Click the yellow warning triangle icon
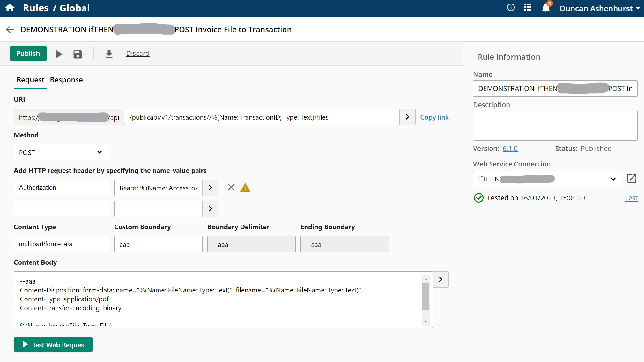644x362 pixels. [x=245, y=188]
